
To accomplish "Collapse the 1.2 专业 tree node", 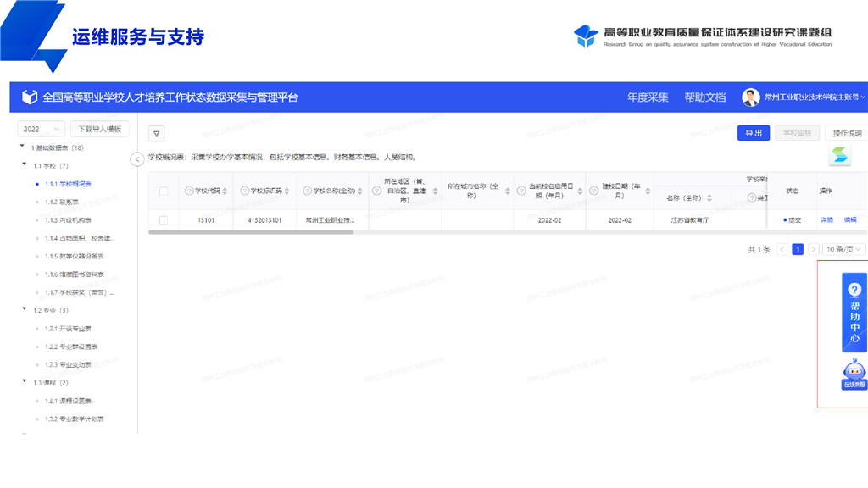I will coord(24,310).
